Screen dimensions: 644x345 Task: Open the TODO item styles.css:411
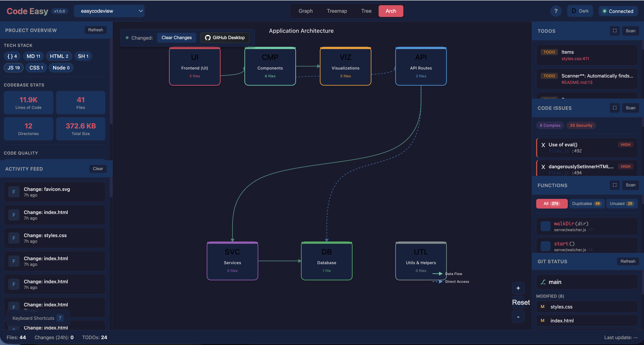587,55
